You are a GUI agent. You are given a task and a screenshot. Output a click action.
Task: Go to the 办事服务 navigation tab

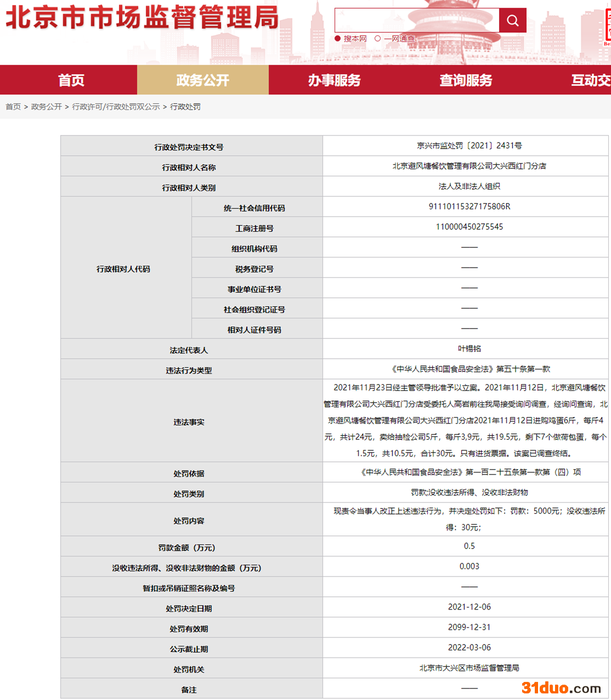(334, 80)
